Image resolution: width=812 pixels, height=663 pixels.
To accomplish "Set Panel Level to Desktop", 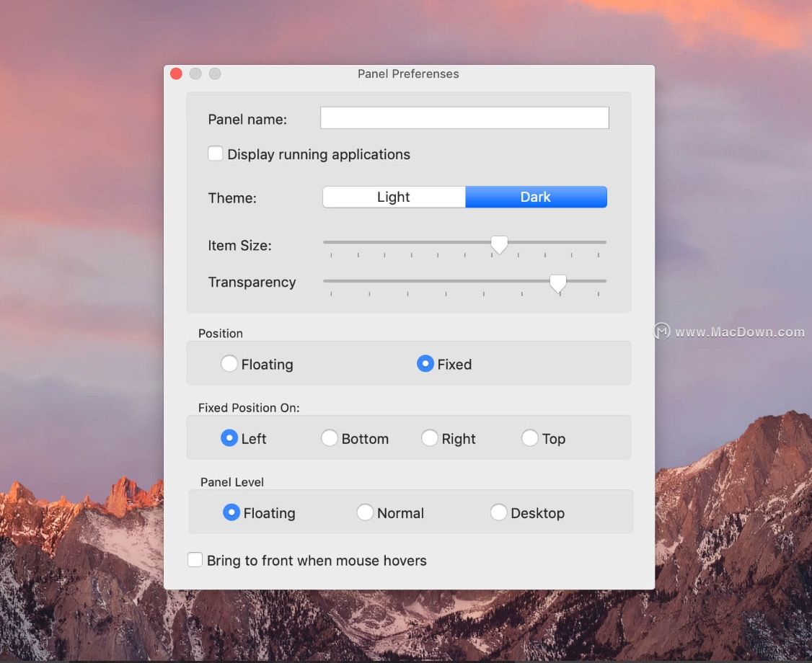I will click(499, 512).
